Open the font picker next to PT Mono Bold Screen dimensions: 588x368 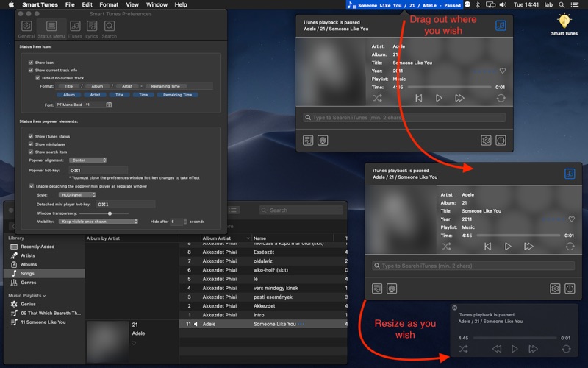click(x=109, y=105)
